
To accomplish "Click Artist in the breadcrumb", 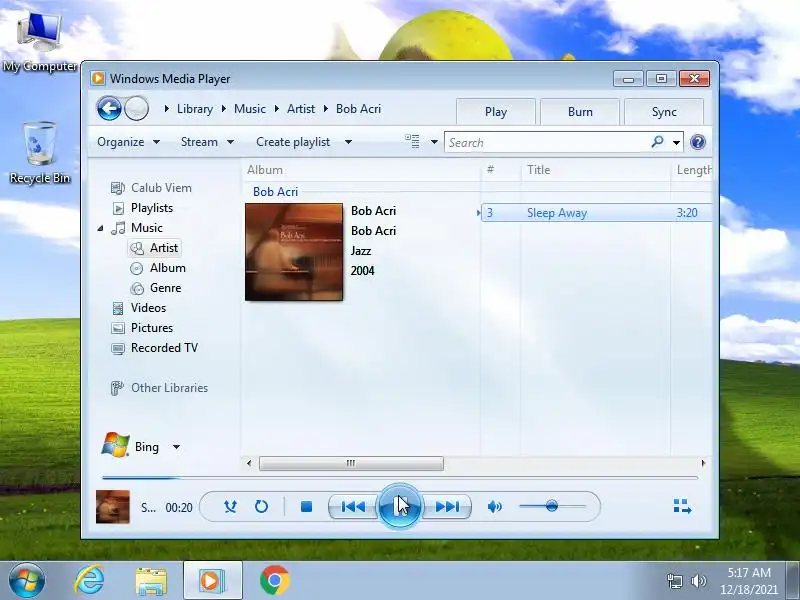I will click(x=301, y=109).
